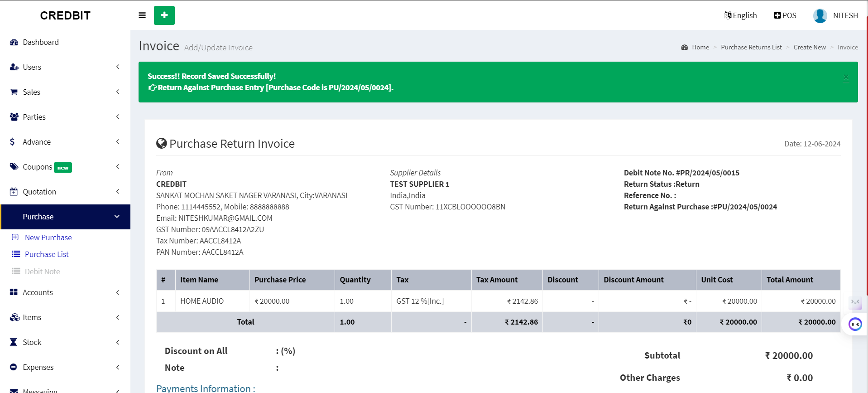Click the Purchase List list icon

[16, 254]
